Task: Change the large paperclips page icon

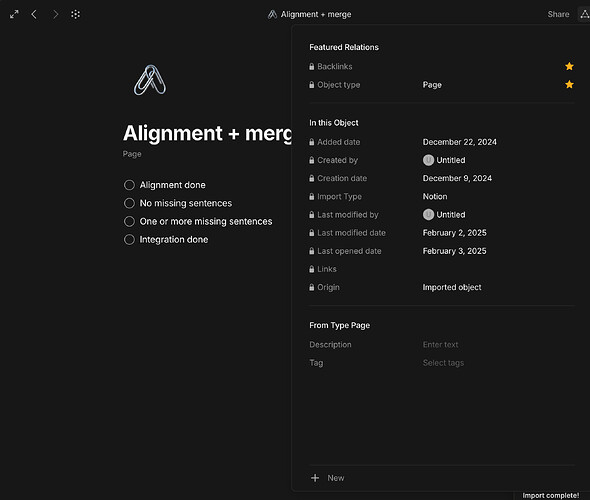Action: [x=150, y=80]
